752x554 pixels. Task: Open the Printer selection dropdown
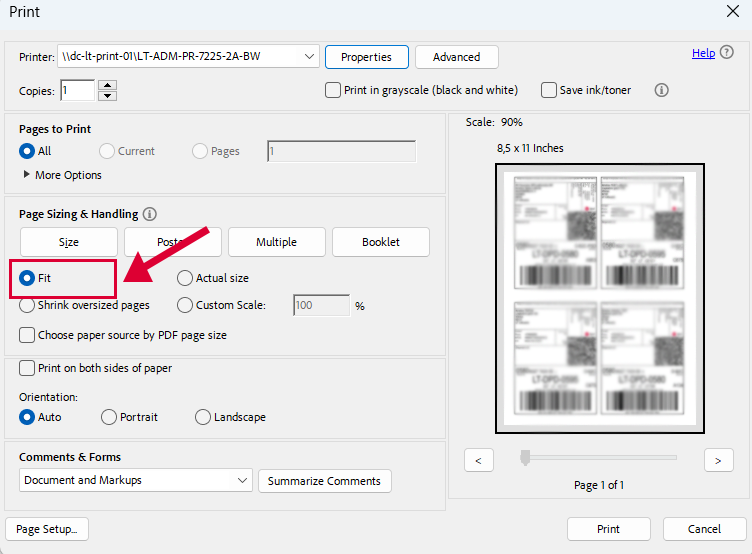(188, 57)
